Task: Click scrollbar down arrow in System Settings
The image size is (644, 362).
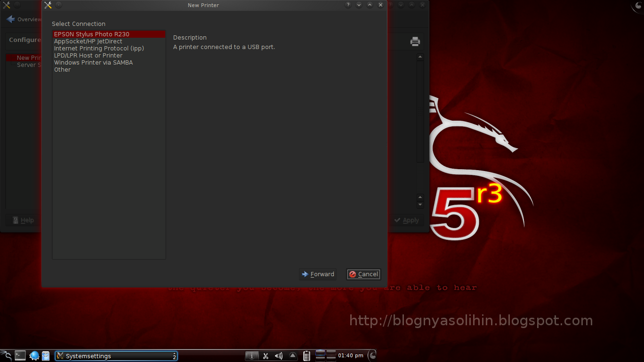Action: click(420, 205)
